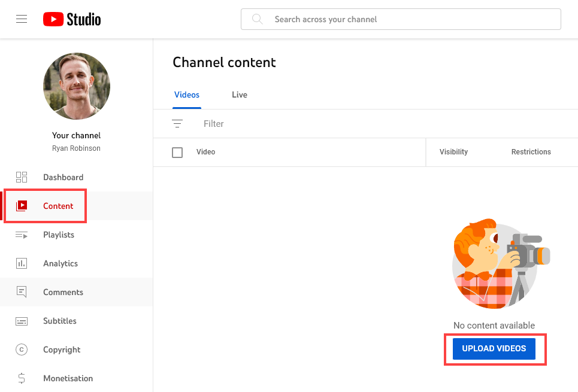The width and height of the screenshot is (578, 392).
Task: Click the Playlists icon in sidebar
Action: point(22,235)
